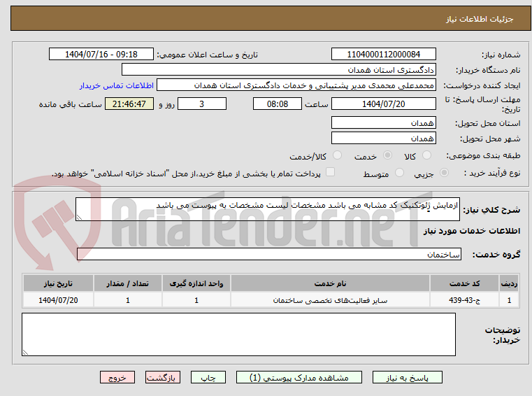Click the ردیف column header
This screenshot has width=532, height=396.
pyautogui.click(x=509, y=283)
